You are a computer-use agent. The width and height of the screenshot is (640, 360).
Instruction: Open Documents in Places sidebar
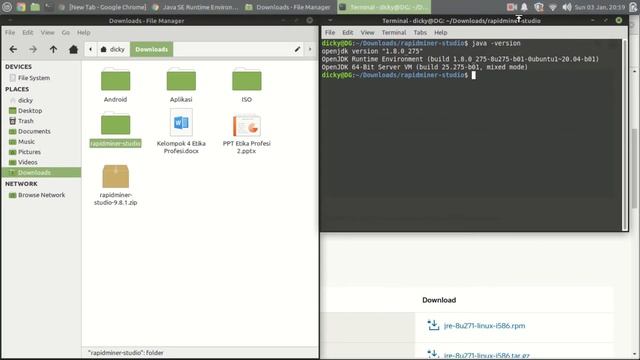[x=34, y=131]
